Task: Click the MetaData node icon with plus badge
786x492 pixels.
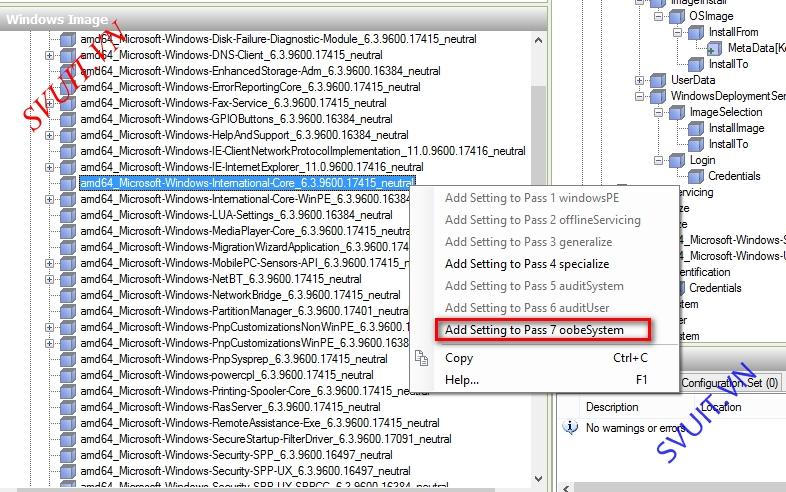Action: (714, 48)
